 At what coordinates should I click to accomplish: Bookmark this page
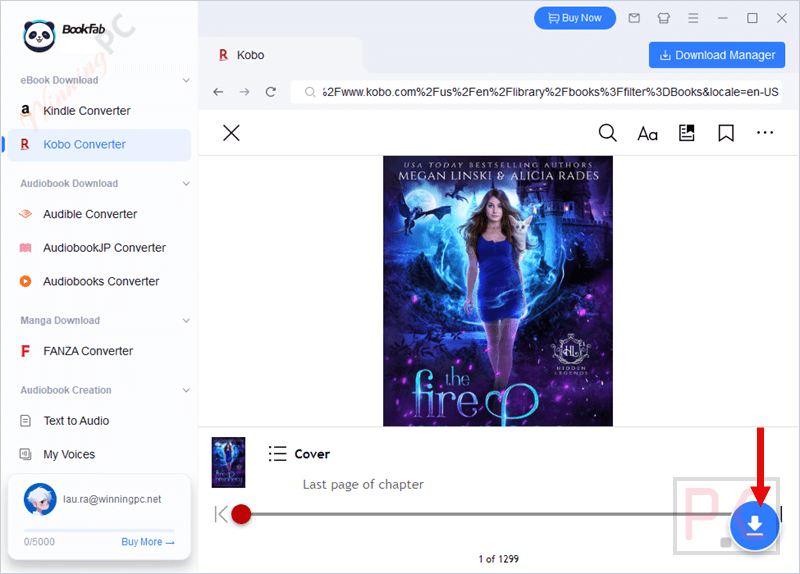(726, 134)
